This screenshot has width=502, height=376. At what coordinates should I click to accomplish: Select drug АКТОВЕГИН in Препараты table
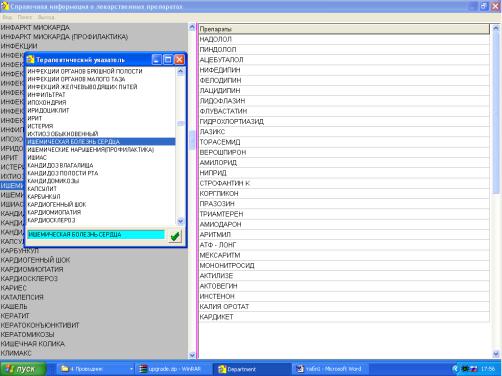[x=344, y=286]
